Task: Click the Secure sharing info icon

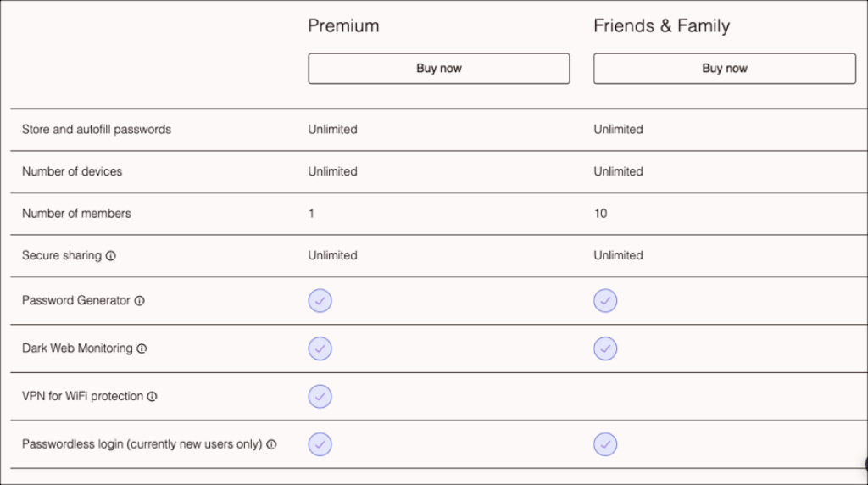Action: tap(111, 256)
